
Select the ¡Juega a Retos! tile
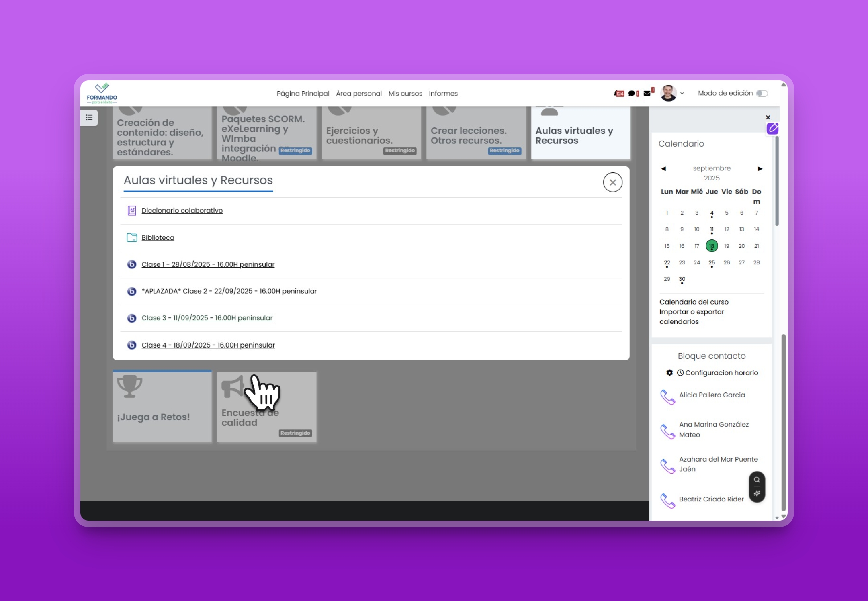162,407
